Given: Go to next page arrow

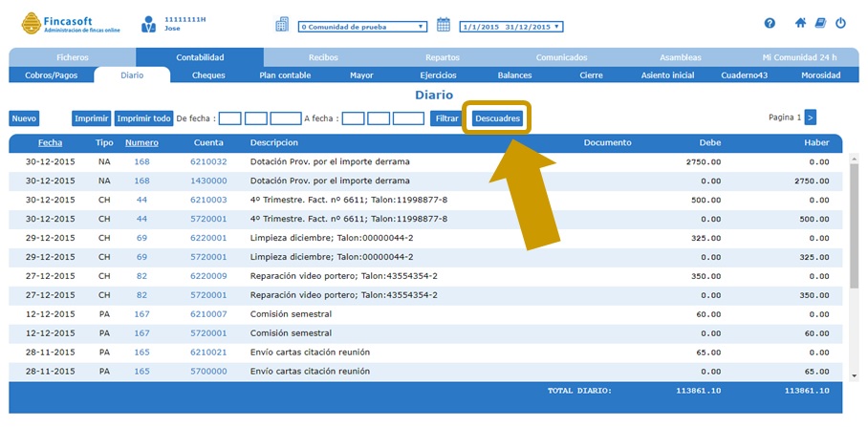Looking at the screenshot, I should point(810,117).
